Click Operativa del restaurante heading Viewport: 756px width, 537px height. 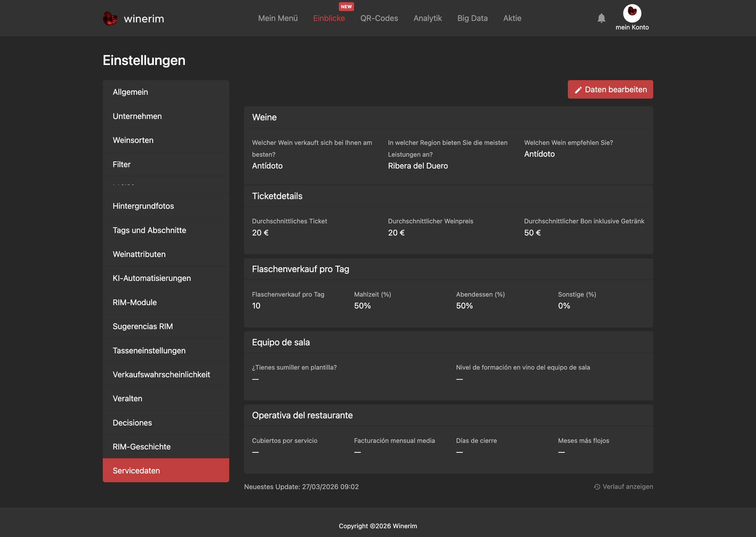click(302, 415)
